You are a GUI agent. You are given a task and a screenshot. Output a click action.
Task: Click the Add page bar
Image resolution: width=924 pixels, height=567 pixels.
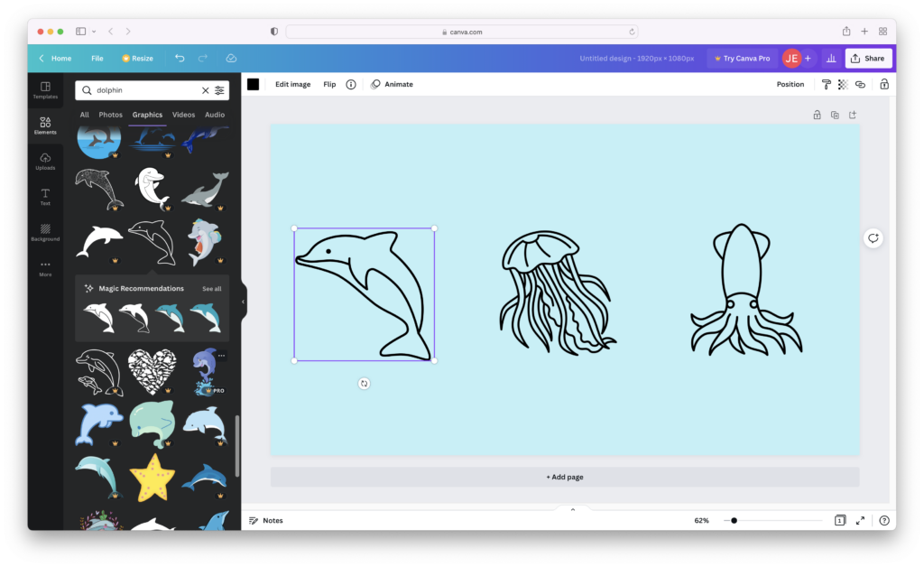pyautogui.click(x=565, y=477)
